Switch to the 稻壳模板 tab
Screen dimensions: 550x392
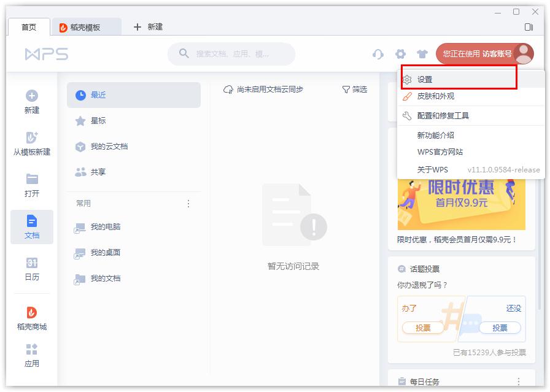[87, 27]
